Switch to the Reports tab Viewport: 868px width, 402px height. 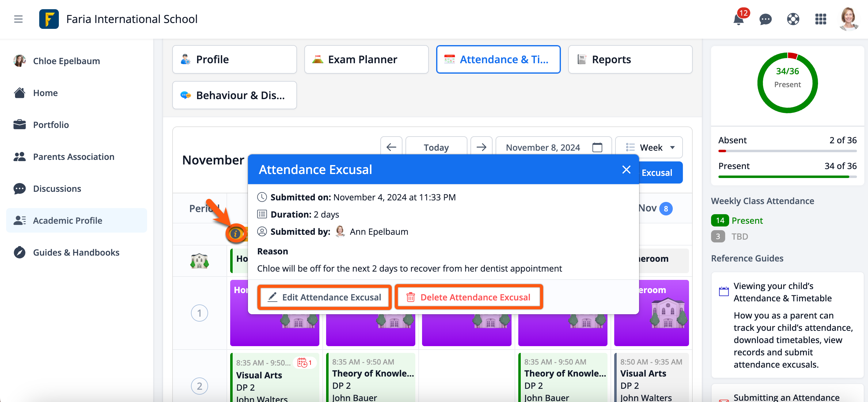pyautogui.click(x=630, y=59)
